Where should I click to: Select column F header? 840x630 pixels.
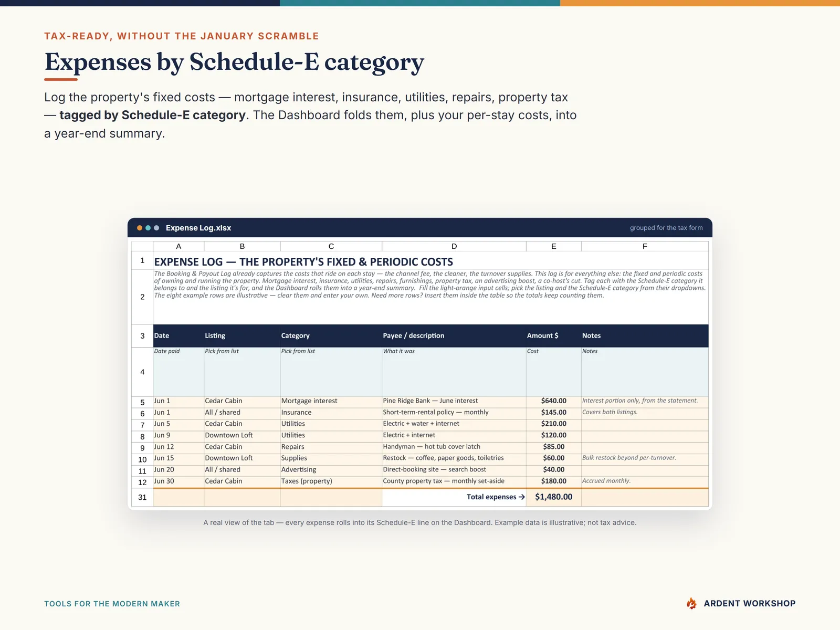click(x=645, y=246)
